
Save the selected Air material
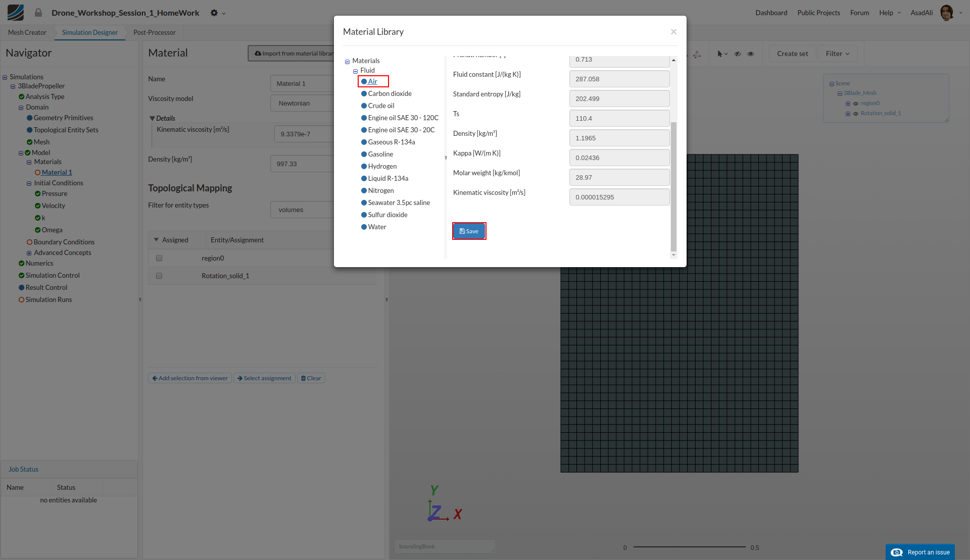(x=469, y=231)
